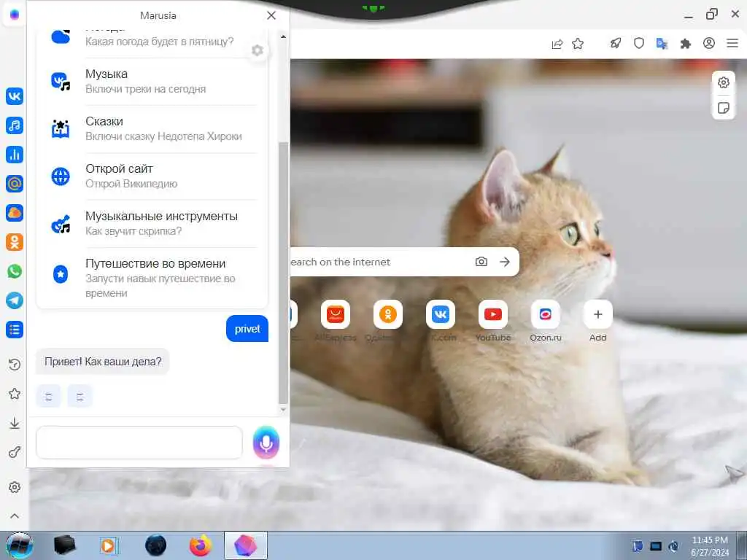Open Mail.ru mail sidebar icon
747x560 pixels.
[x=15, y=184]
